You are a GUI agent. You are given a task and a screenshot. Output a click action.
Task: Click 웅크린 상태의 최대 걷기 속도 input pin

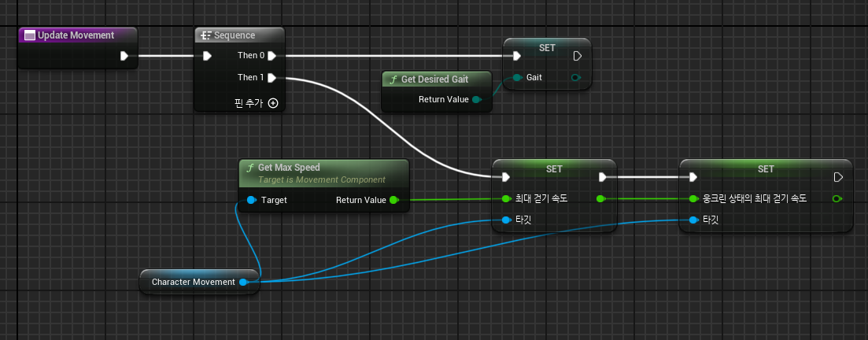(x=693, y=198)
